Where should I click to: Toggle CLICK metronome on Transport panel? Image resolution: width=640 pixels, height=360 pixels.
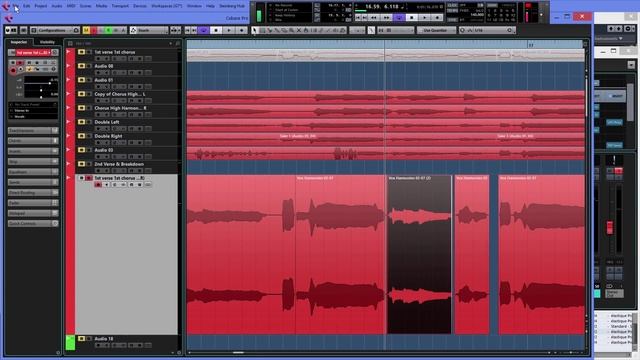click(452, 5)
